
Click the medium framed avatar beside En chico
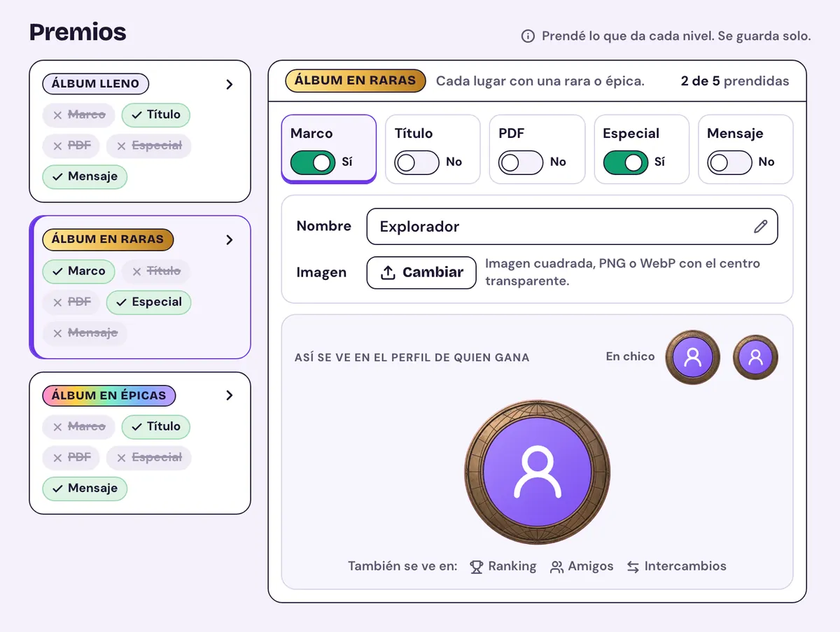(x=692, y=357)
